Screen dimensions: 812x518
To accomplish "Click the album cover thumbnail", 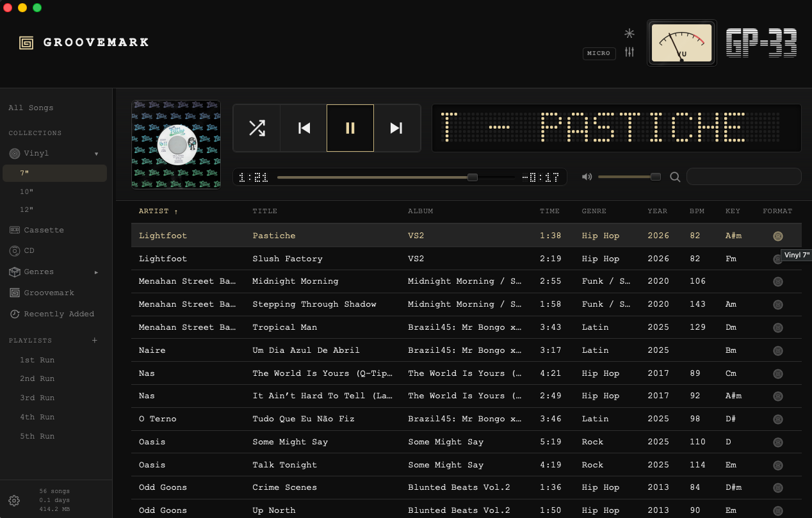I will click(x=176, y=144).
